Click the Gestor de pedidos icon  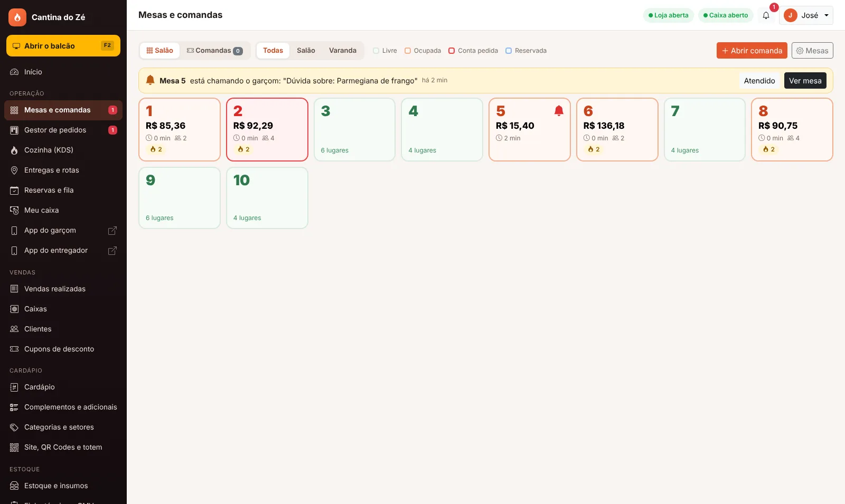point(14,130)
